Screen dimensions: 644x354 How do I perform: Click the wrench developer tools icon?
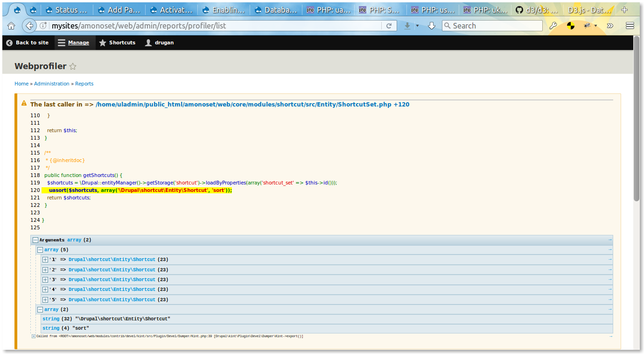coord(553,26)
